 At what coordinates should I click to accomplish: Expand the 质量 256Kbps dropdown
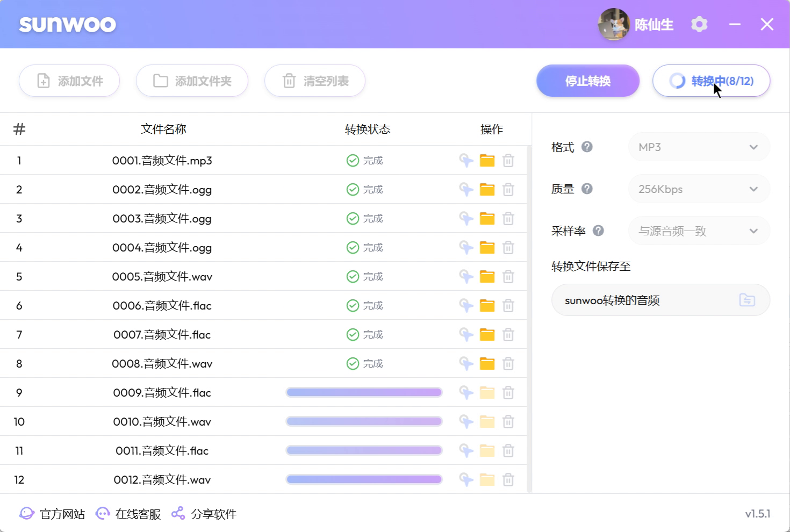point(699,189)
